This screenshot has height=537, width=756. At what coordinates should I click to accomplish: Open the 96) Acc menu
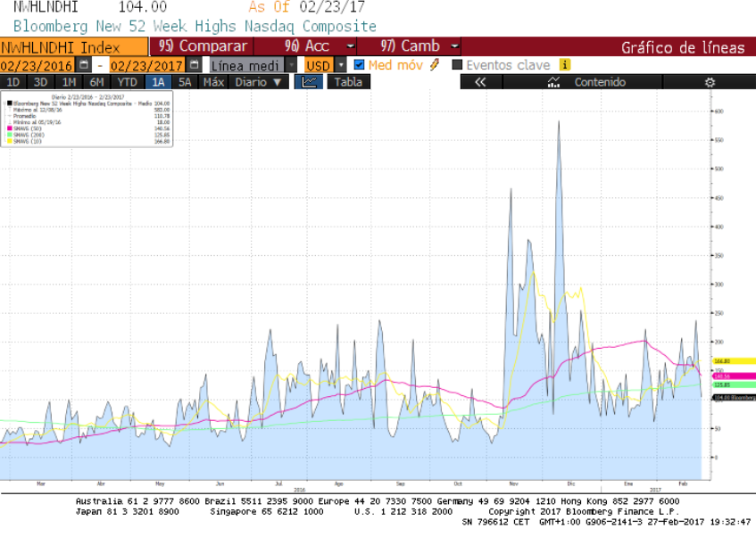tap(319, 45)
